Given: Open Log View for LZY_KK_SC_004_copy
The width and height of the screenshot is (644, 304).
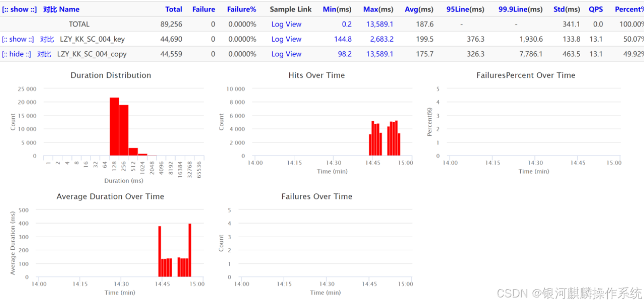Looking at the screenshot, I should pyautogui.click(x=286, y=54).
